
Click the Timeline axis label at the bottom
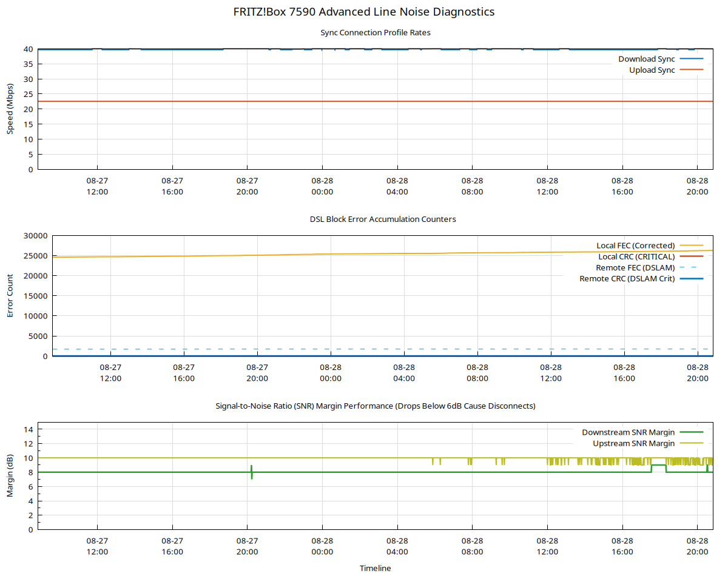[x=376, y=568]
